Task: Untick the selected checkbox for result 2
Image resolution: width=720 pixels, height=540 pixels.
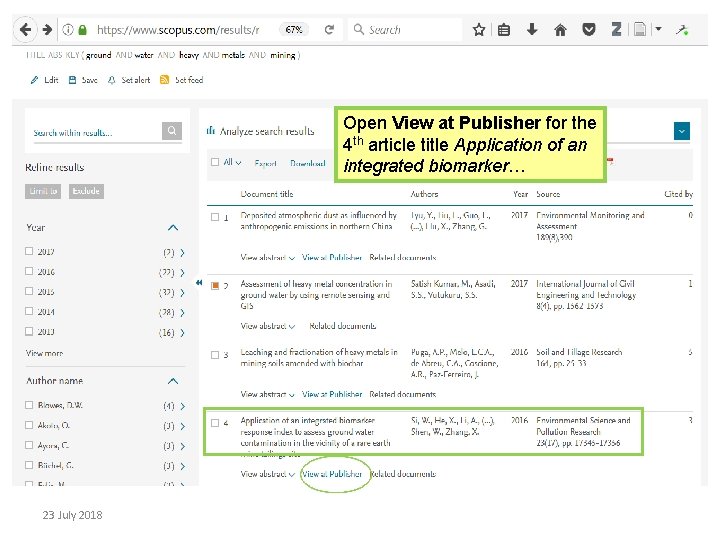Action: click(x=215, y=286)
